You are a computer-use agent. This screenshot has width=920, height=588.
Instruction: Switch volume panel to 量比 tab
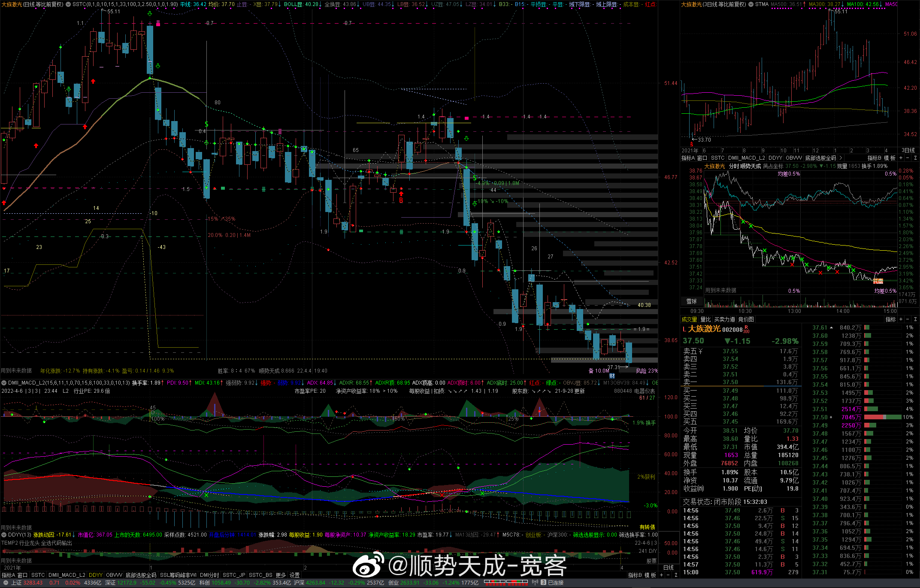[705, 319]
